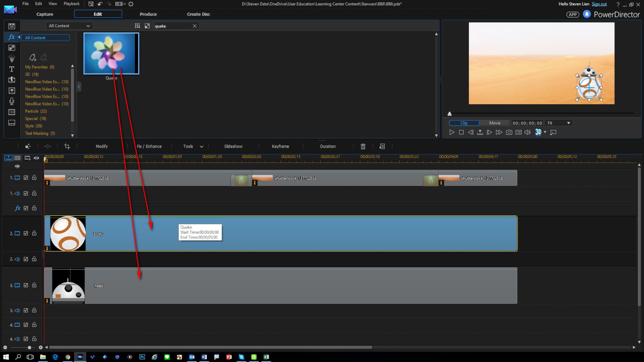Clear the quake search field
This screenshot has height=362, width=644.
[194, 26]
